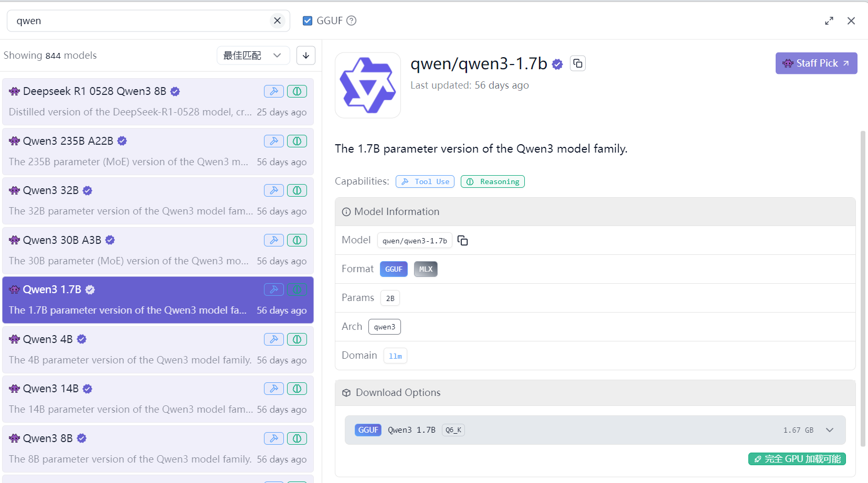868x483 pixels.
Task: Click reasoning icon on Qwen3 235B row
Action: click(297, 141)
